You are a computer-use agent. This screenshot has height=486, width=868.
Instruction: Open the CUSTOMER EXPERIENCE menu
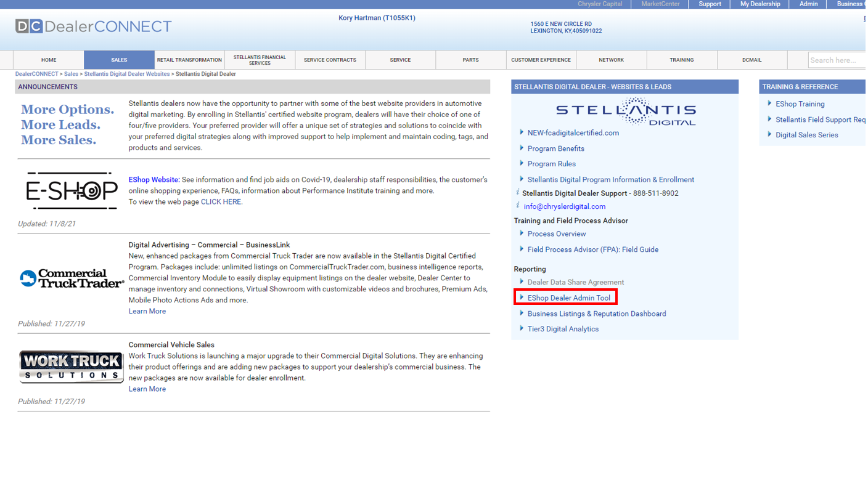[x=541, y=60]
